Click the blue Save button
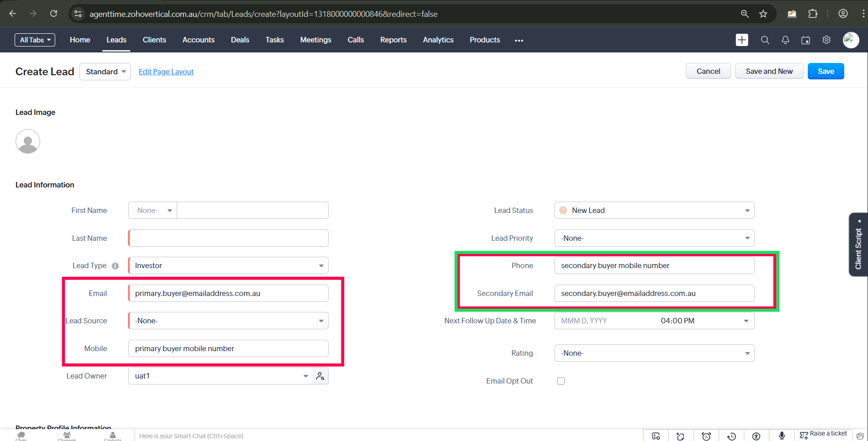This screenshot has height=441, width=868. click(826, 72)
